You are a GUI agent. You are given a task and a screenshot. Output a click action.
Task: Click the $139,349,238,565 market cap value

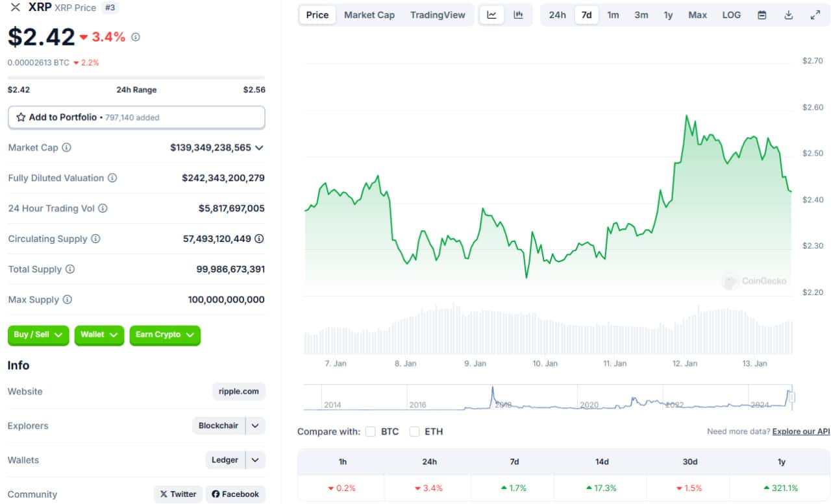tap(211, 148)
